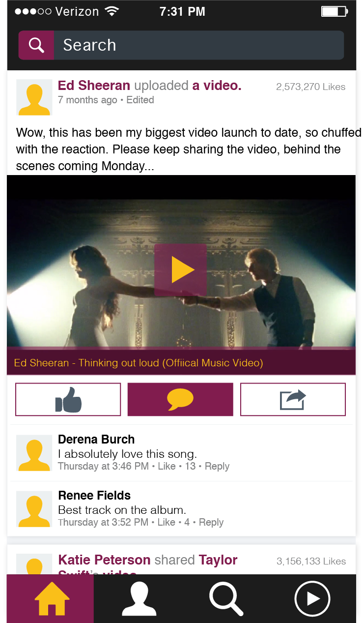Viewport: 364px width, 623px height.
Task: Open the Profile tab person icon
Action: 139,598
